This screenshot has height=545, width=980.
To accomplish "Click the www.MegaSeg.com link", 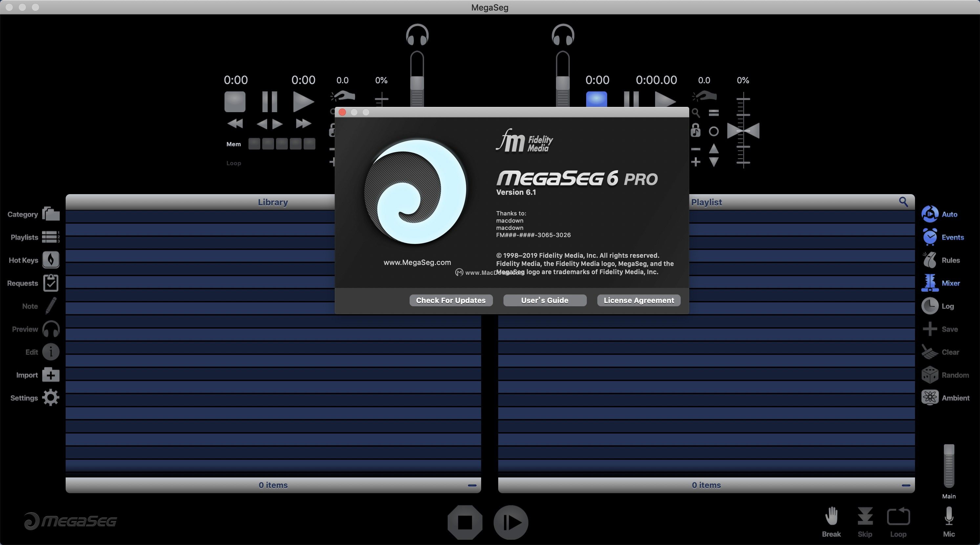I will pos(417,262).
